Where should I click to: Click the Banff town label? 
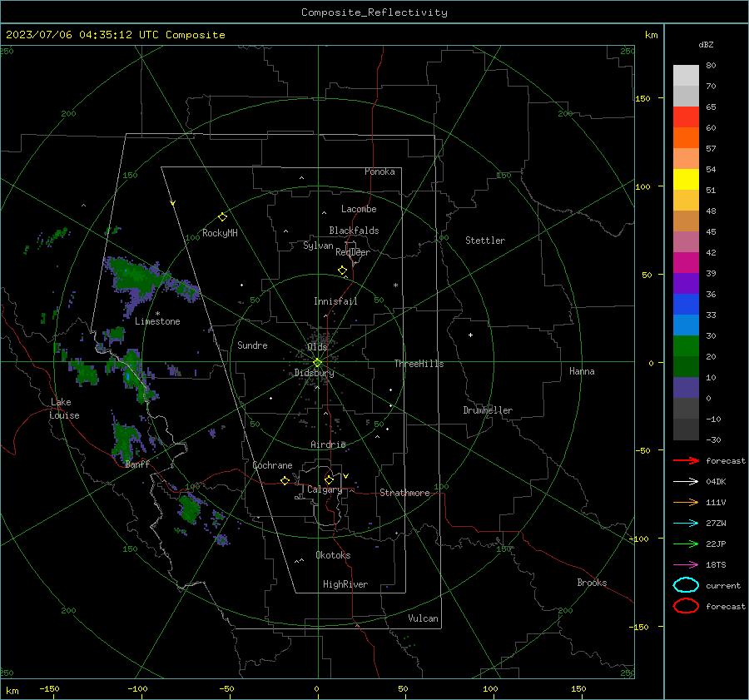137,464
